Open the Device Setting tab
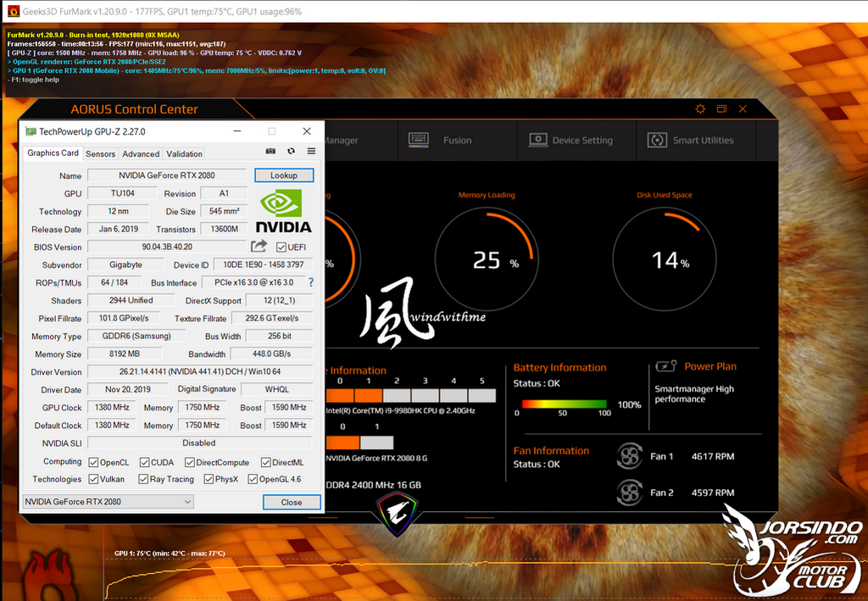 576,140
